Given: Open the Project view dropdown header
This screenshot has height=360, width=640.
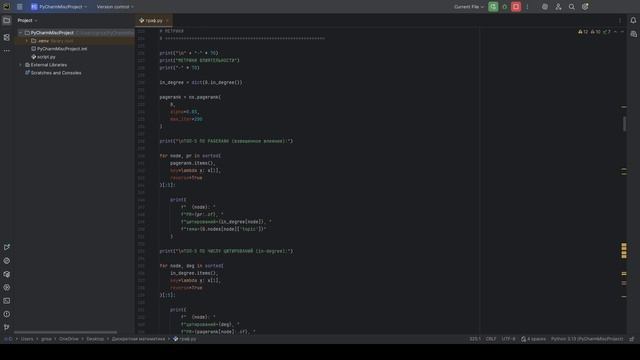Looking at the screenshot, I should [x=27, y=20].
